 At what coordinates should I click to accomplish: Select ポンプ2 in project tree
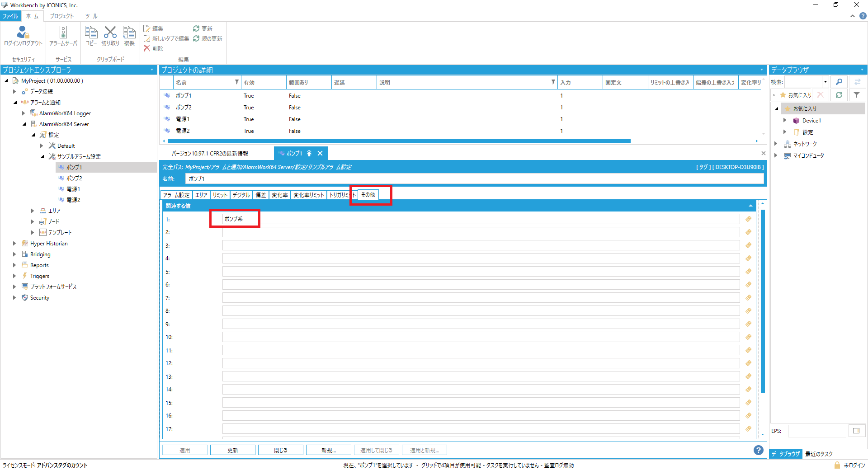coord(74,179)
